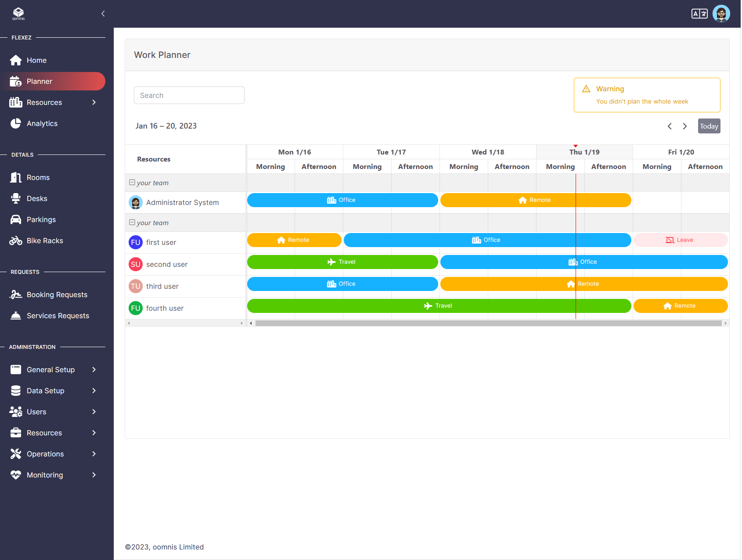Select the Bike Racks icon
Viewport: 742px width, 560px height.
coord(16,241)
